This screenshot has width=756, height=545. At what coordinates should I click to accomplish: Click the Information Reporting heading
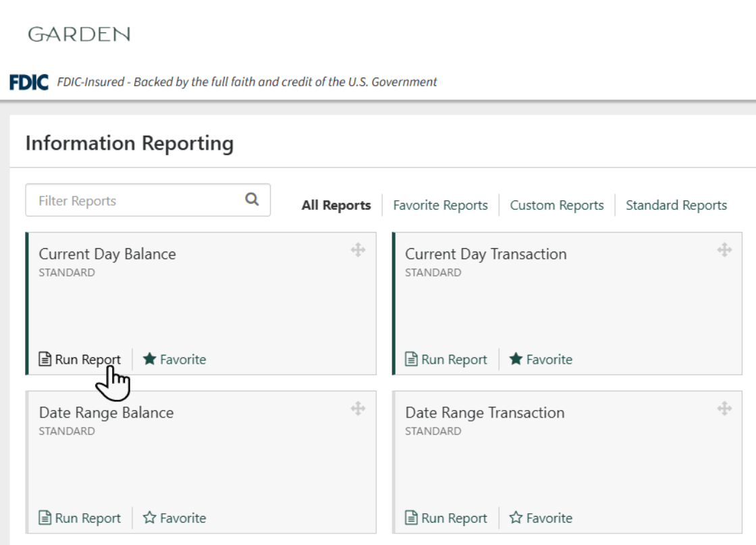(130, 144)
